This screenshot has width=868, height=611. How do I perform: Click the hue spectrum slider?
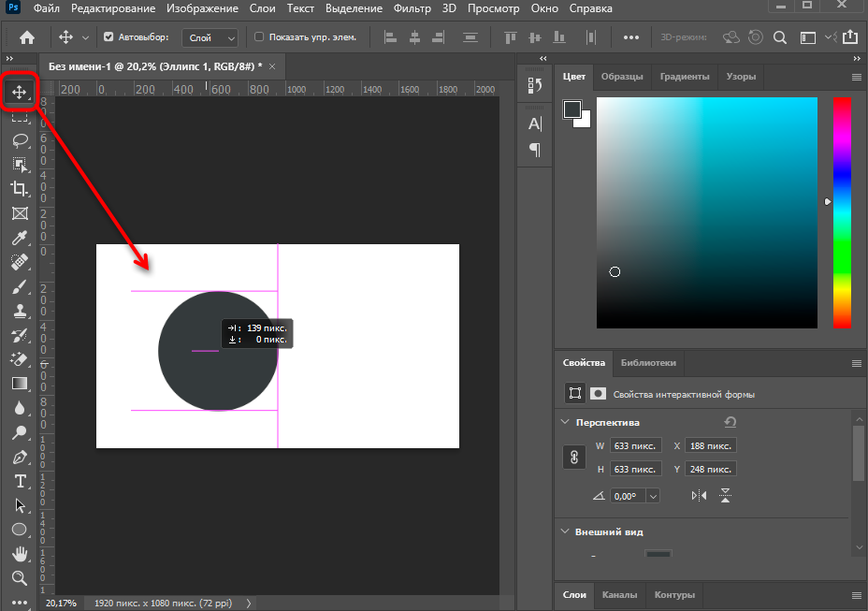pyautogui.click(x=842, y=212)
